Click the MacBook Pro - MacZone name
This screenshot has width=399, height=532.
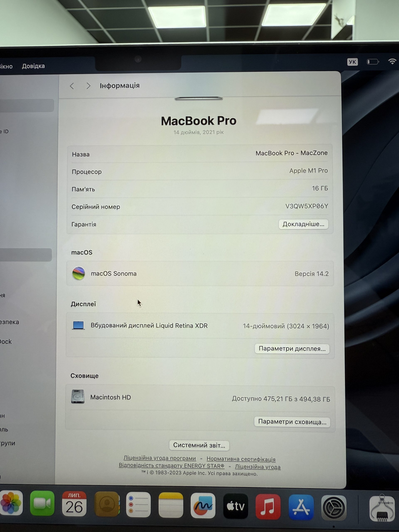point(292,153)
